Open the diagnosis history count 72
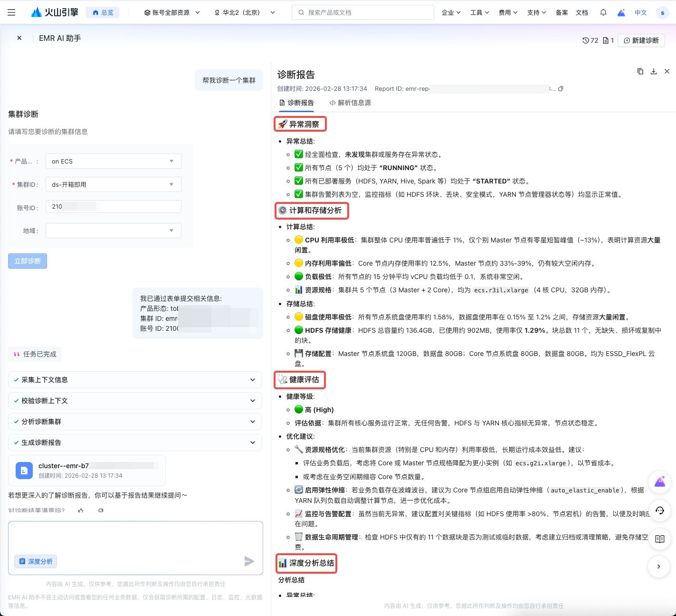The image size is (676, 616). click(590, 40)
